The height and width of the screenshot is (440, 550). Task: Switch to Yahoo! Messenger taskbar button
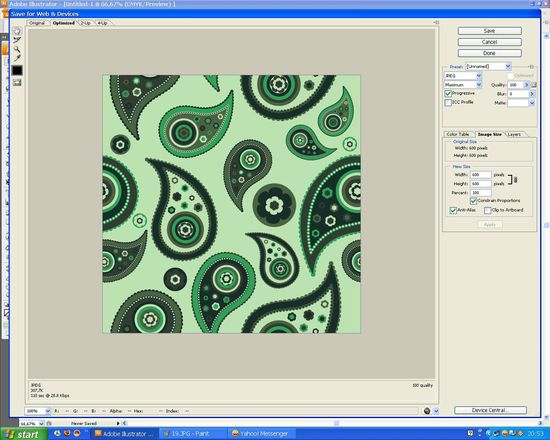pyautogui.click(x=261, y=434)
